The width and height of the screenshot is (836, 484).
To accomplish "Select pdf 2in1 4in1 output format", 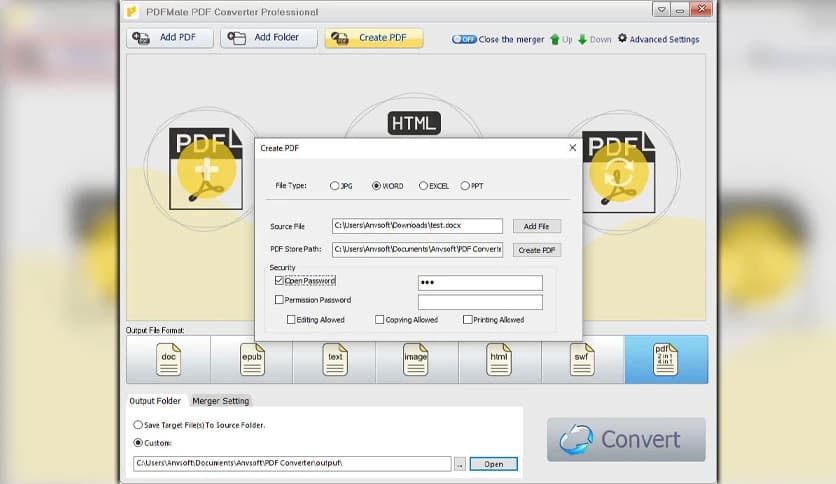I will [666, 359].
